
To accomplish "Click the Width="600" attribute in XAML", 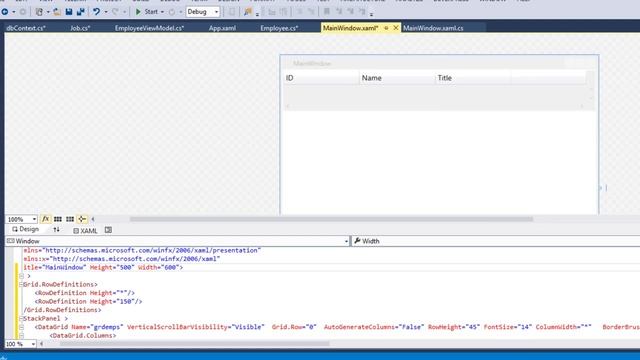I will tap(159, 267).
